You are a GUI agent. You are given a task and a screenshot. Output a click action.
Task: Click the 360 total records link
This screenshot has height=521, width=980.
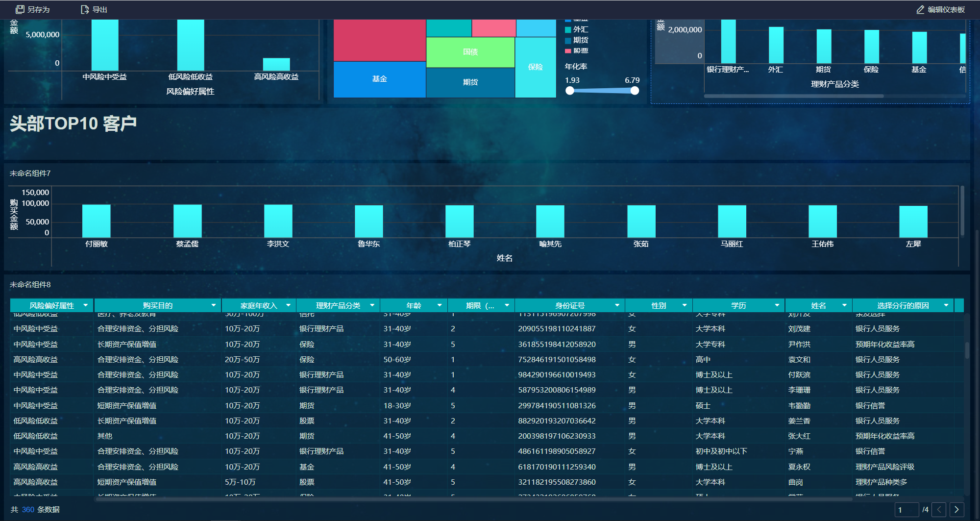click(x=28, y=510)
